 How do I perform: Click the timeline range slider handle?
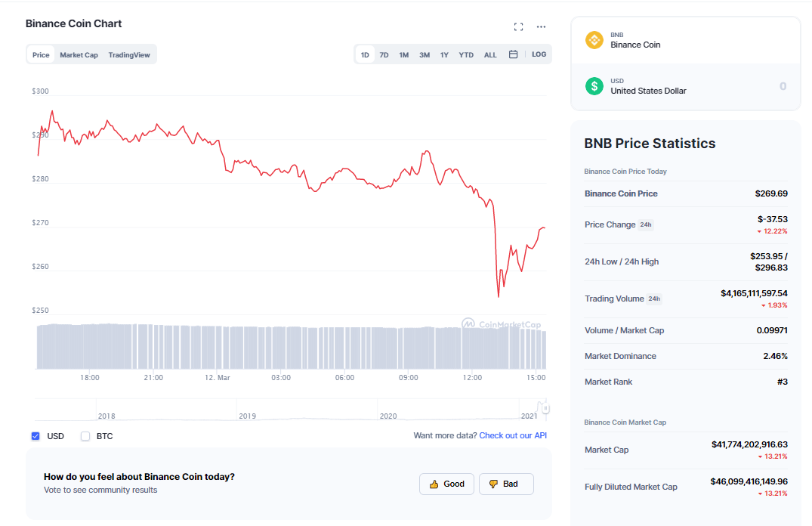545,408
